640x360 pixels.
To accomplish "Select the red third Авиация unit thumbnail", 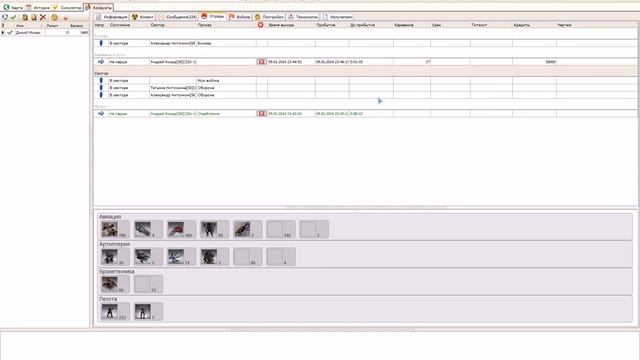I will [176, 229].
